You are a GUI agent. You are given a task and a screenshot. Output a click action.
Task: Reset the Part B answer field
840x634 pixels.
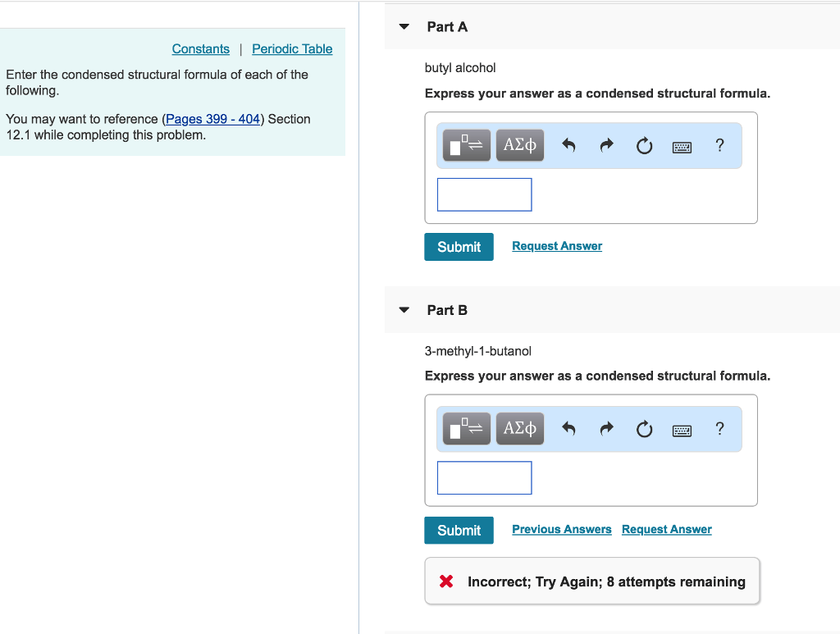[x=644, y=428]
